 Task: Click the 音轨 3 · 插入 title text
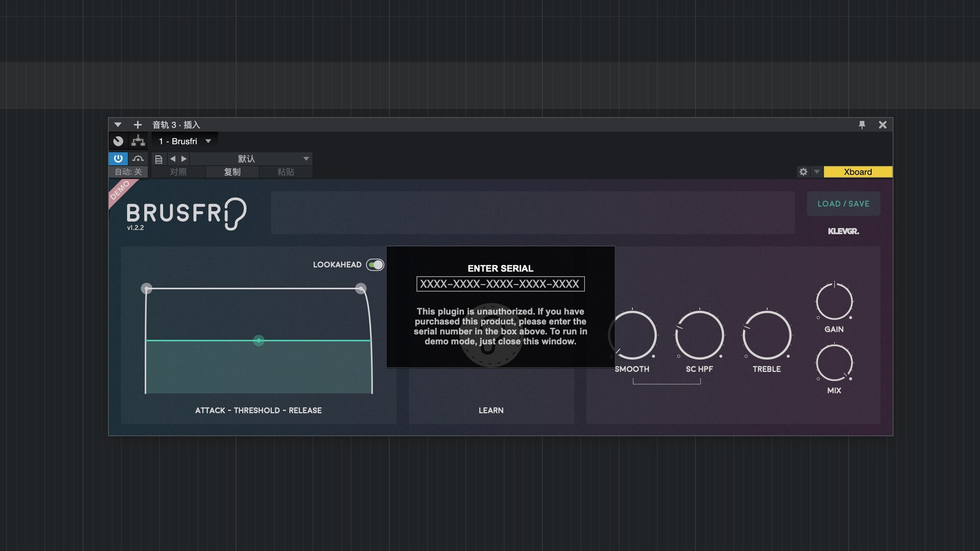(x=176, y=125)
